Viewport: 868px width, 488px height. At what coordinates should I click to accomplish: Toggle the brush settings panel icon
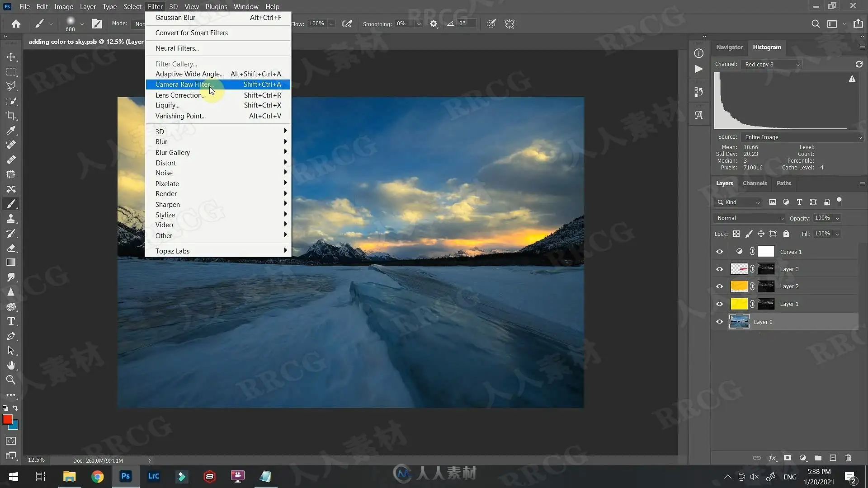pyautogui.click(x=97, y=24)
